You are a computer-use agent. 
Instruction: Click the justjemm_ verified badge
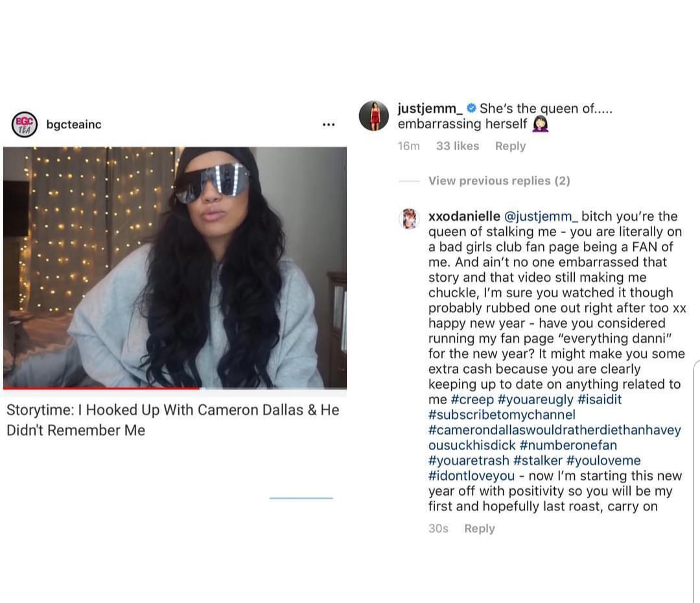471,108
